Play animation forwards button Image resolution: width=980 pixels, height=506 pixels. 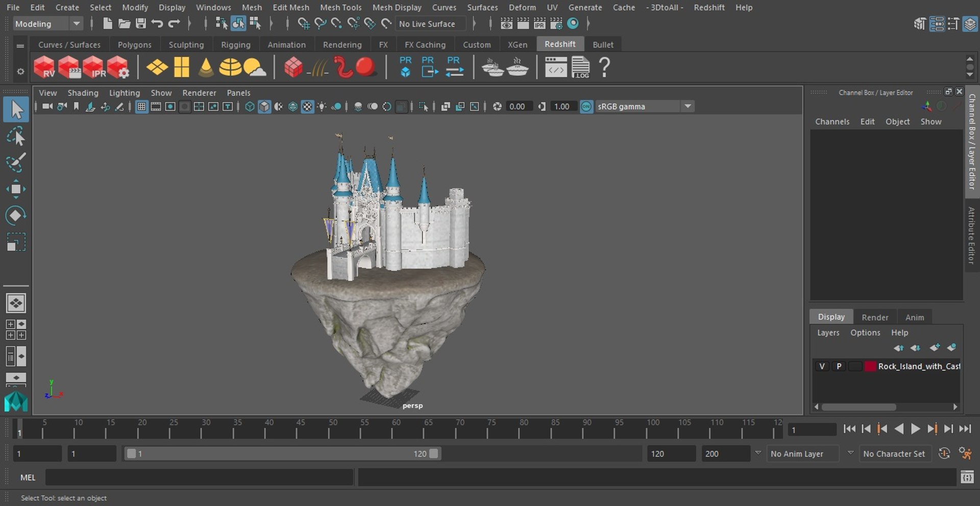[916, 429]
